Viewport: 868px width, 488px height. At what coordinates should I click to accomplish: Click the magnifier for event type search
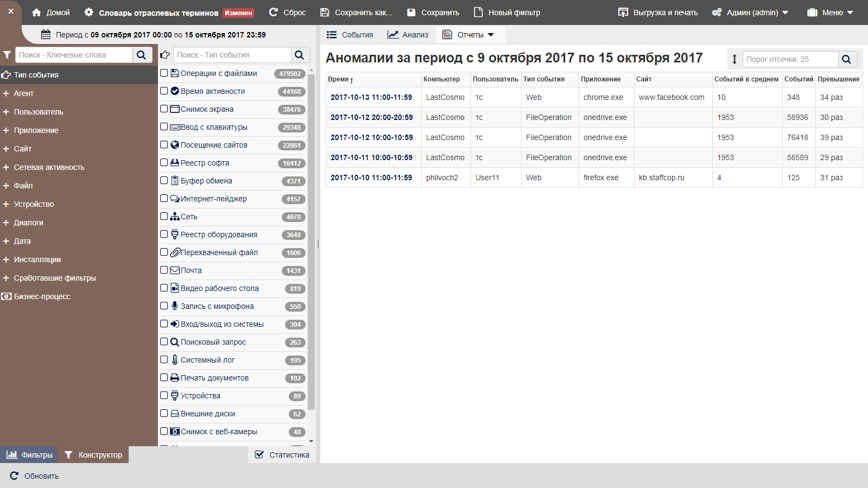[x=299, y=55]
